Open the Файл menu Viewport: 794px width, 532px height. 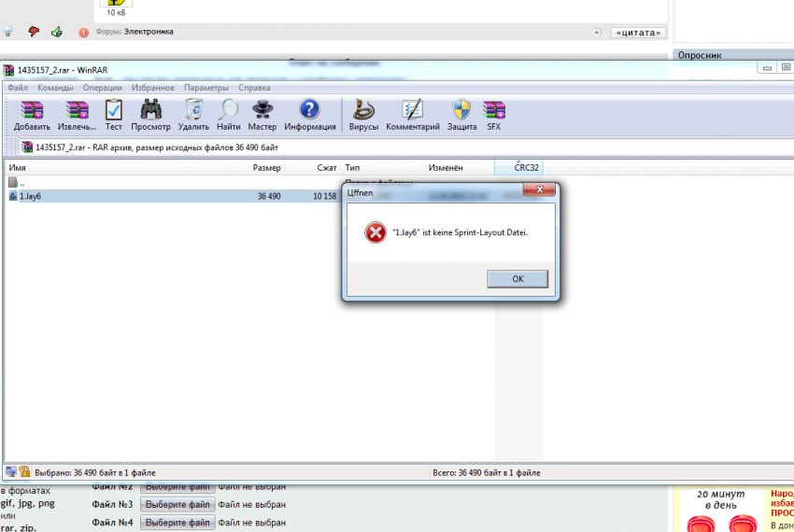coord(18,87)
